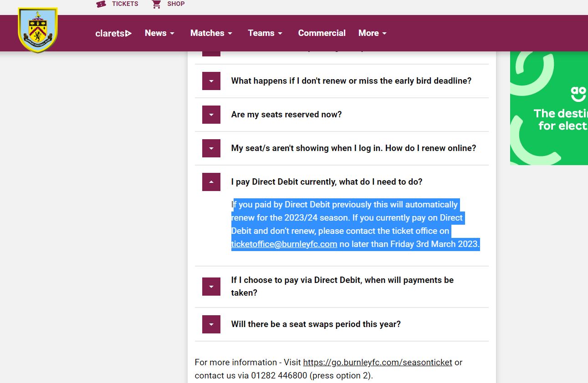588x383 pixels.
Task: Expand the early bird deadline question arrow
Action: (211, 81)
